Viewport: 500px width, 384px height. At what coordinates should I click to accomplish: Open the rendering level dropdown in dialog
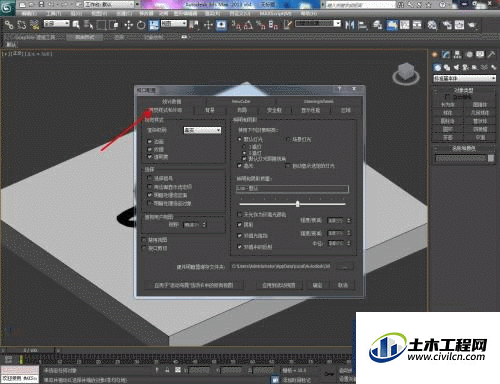[x=202, y=130]
